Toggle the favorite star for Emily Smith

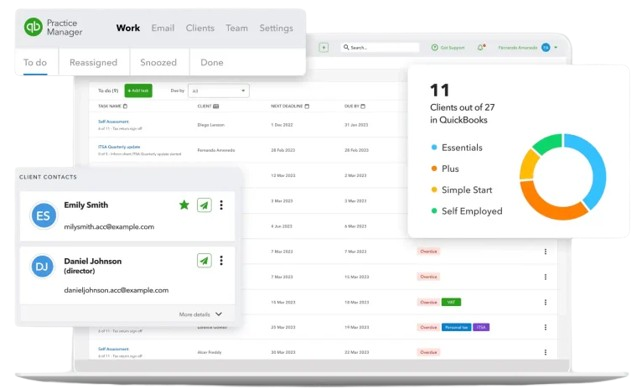tap(184, 205)
